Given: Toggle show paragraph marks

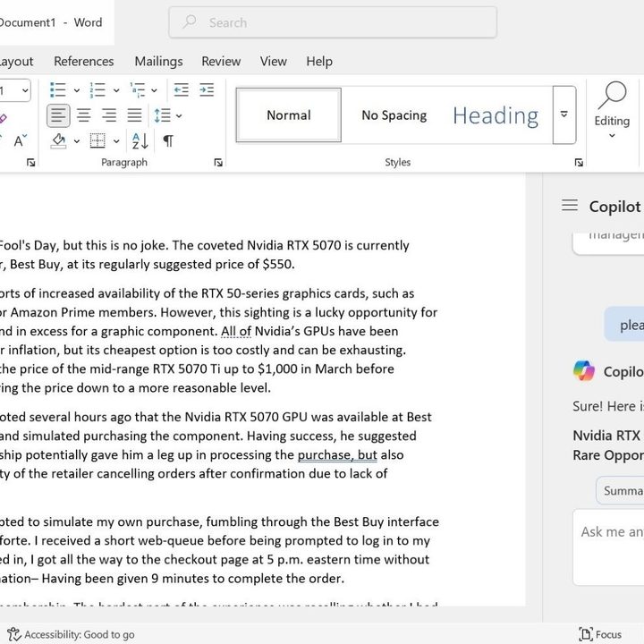Looking at the screenshot, I should (x=168, y=141).
